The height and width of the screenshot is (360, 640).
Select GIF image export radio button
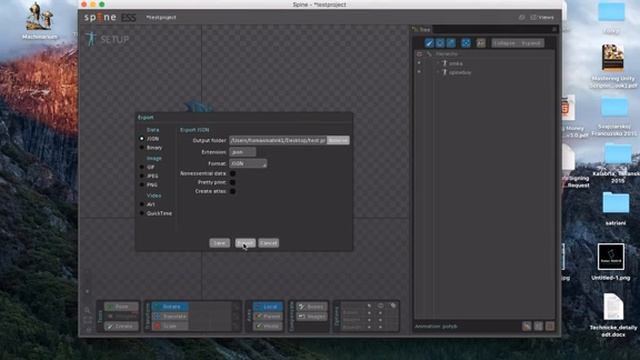point(142,167)
